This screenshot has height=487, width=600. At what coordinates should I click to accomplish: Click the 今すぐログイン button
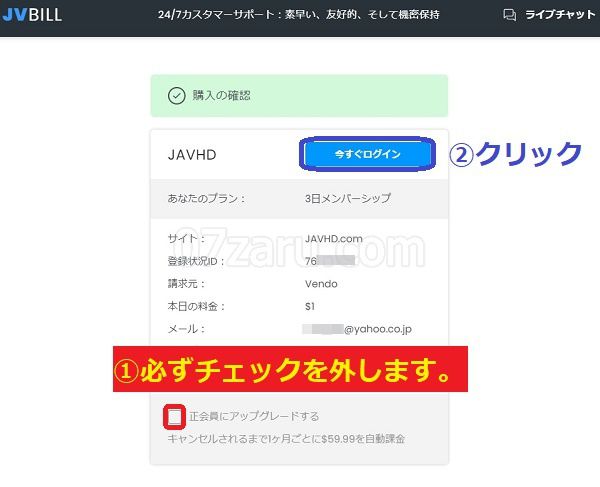pyautogui.click(x=367, y=154)
